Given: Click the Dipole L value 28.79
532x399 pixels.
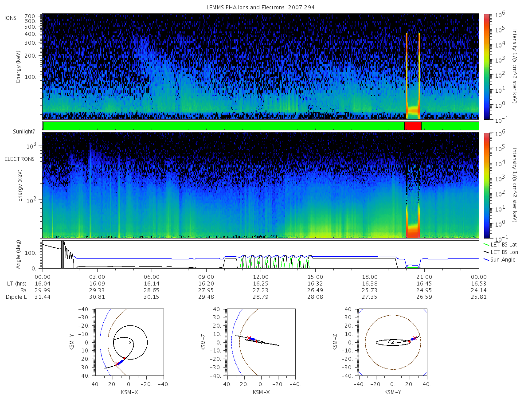Looking at the screenshot, I should [261, 297].
